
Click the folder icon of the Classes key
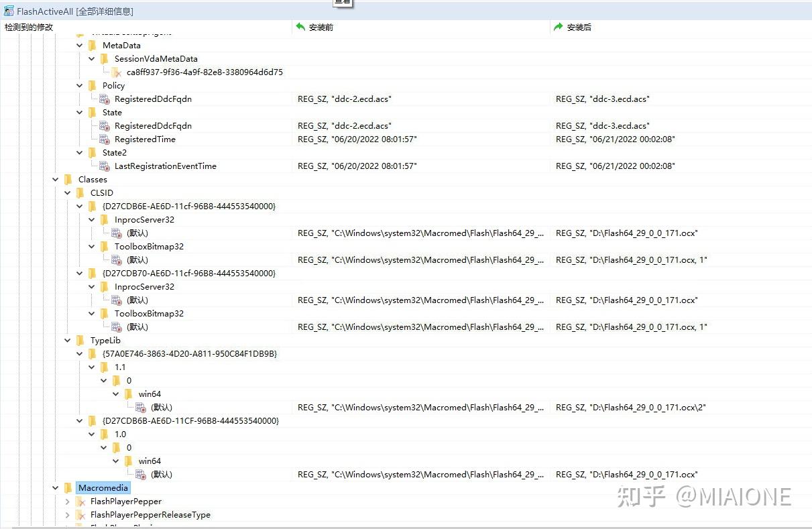pos(67,179)
